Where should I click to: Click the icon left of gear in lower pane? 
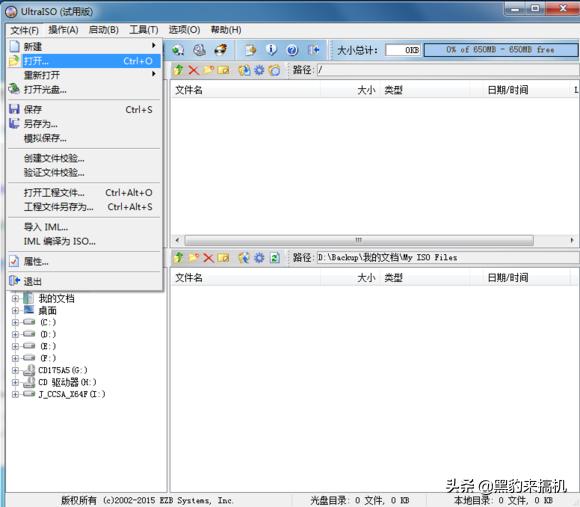(x=244, y=257)
